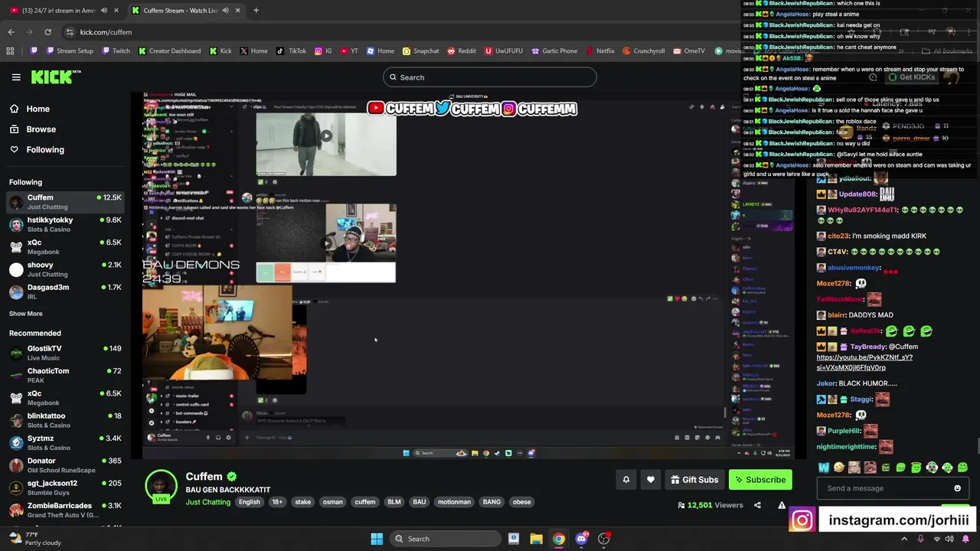Open recommended channel ZombieBarricades
Viewport: 980px width, 551px height.
point(64,510)
